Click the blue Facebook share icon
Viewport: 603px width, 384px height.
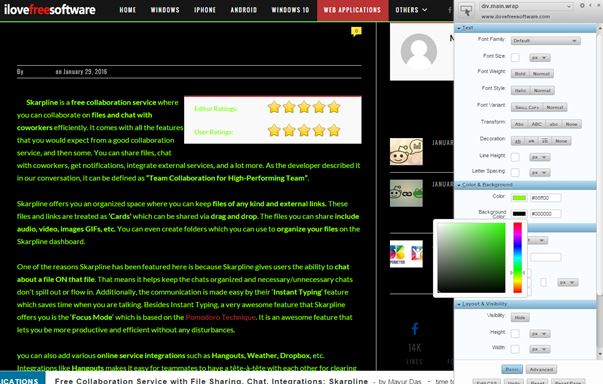tap(415, 328)
